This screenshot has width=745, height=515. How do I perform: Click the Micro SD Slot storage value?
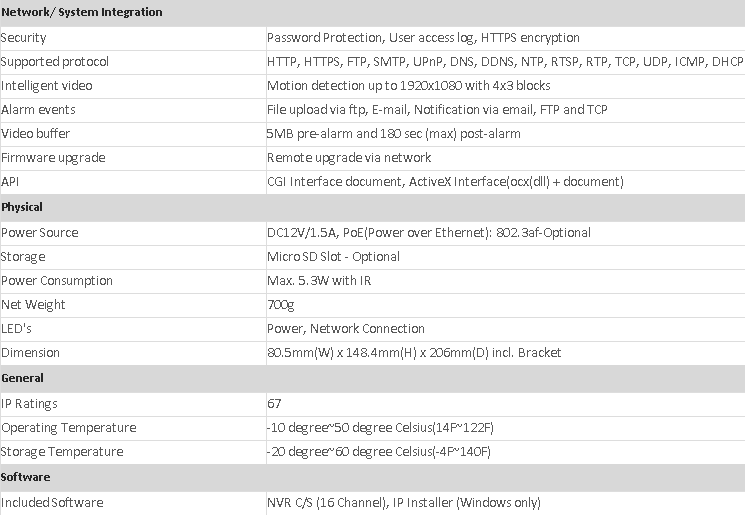point(333,257)
